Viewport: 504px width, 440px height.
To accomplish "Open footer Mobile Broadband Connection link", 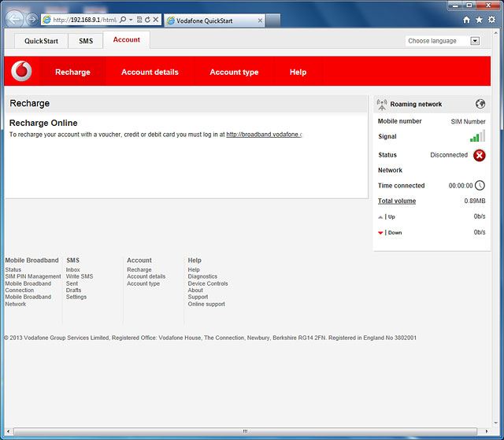I will 28,287.
